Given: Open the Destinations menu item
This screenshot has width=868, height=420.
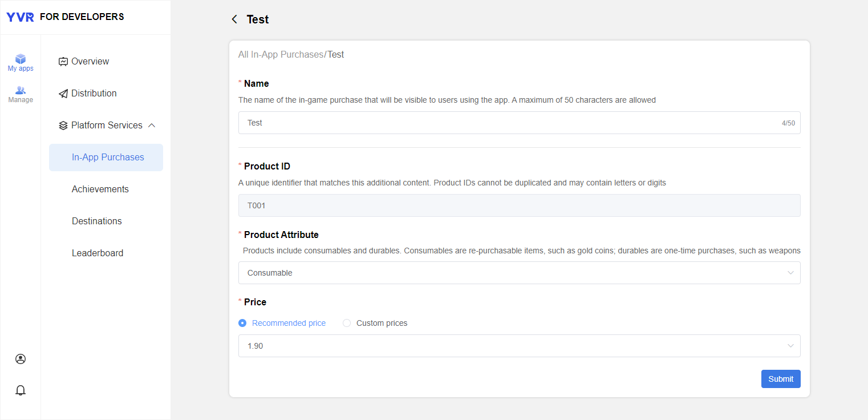Looking at the screenshot, I should (97, 221).
